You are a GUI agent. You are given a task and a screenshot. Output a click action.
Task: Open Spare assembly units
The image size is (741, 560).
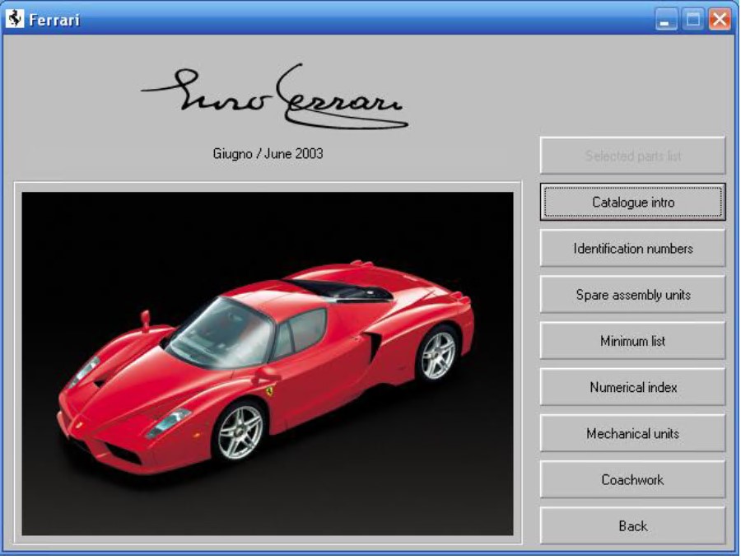tap(632, 294)
